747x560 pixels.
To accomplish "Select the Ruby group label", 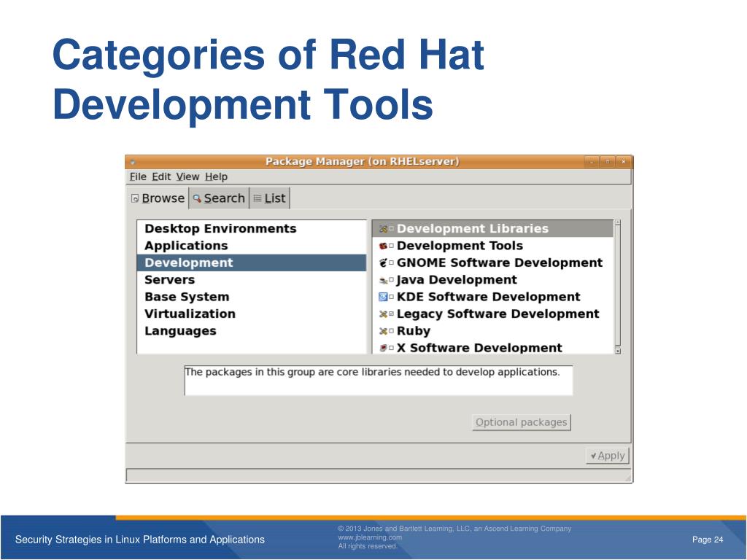I will [x=414, y=331].
